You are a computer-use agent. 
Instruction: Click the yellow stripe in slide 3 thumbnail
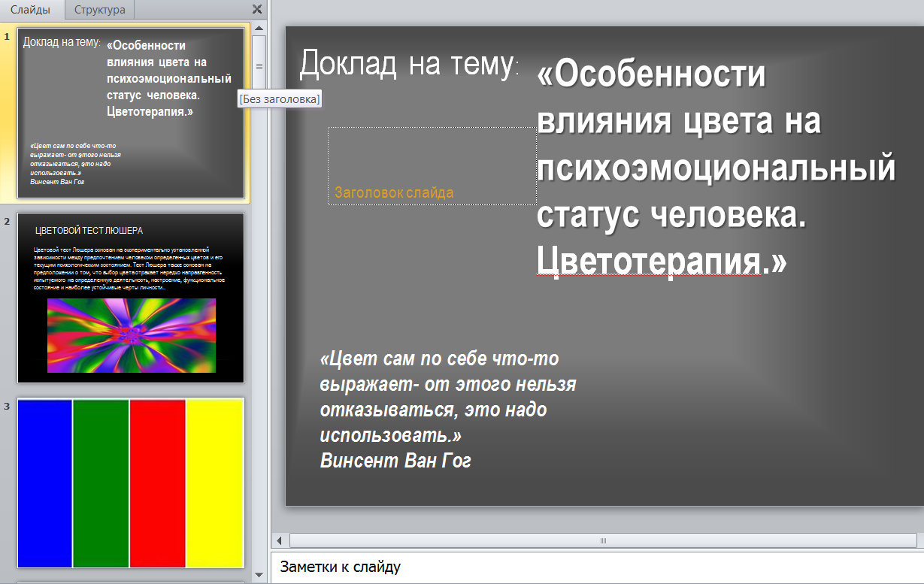pyautogui.click(x=214, y=483)
